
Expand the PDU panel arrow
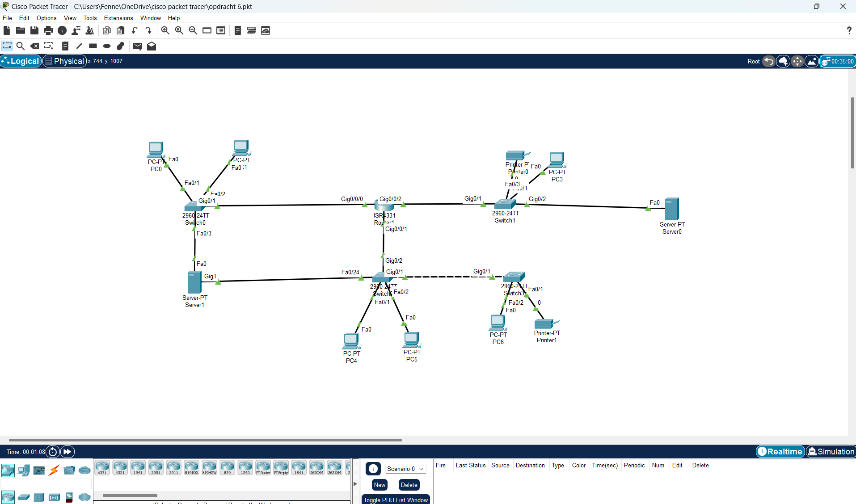pyautogui.click(x=355, y=483)
